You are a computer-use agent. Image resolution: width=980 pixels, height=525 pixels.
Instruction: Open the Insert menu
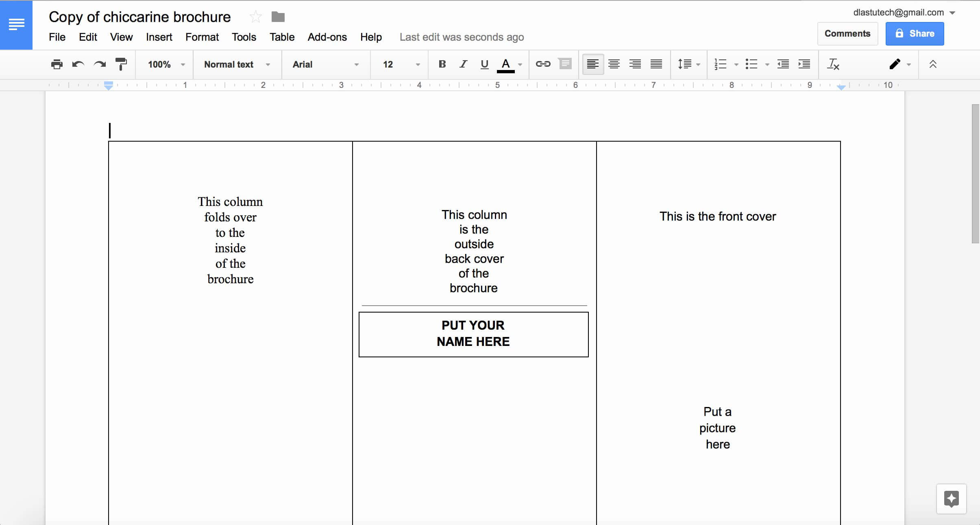click(159, 37)
